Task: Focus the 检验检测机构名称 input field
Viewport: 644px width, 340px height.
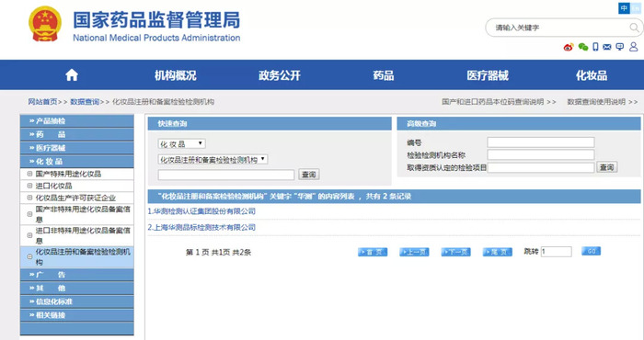Action: (x=541, y=155)
